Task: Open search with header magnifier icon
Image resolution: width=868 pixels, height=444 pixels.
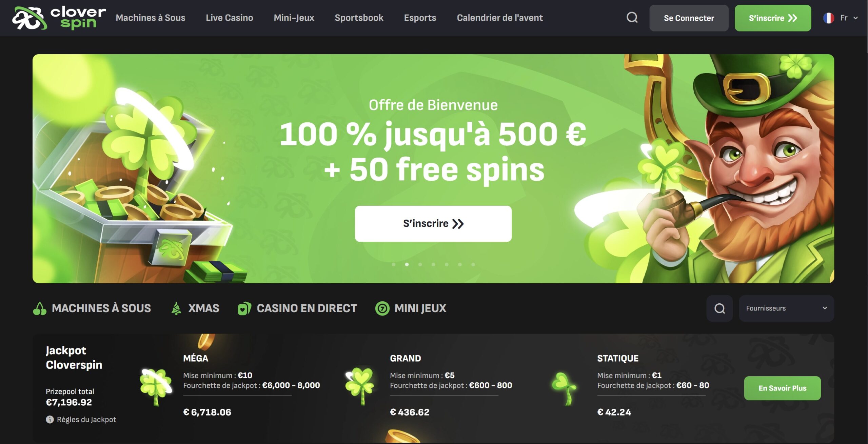Action: click(x=632, y=18)
